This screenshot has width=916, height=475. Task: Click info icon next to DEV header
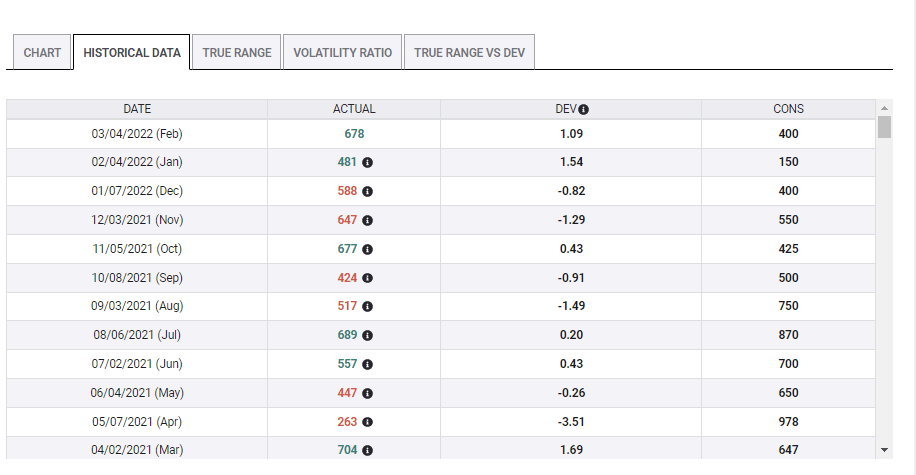pos(583,110)
